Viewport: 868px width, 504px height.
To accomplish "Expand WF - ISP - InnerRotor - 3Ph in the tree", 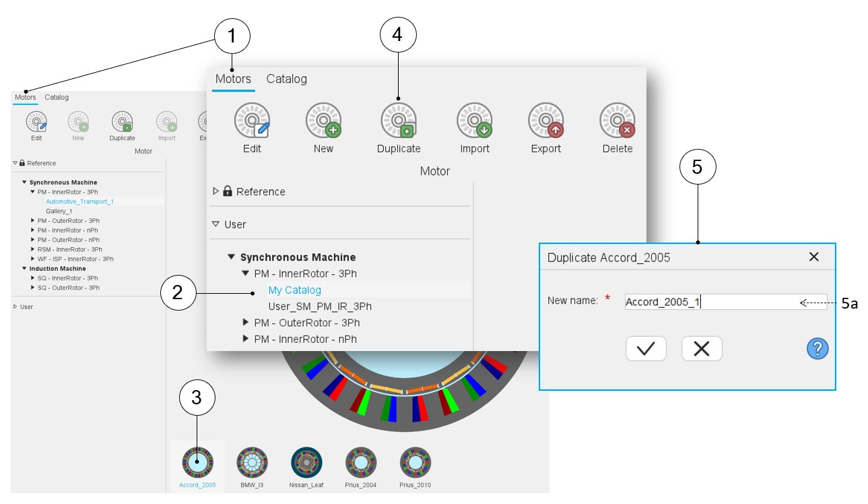I will pos(32,259).
